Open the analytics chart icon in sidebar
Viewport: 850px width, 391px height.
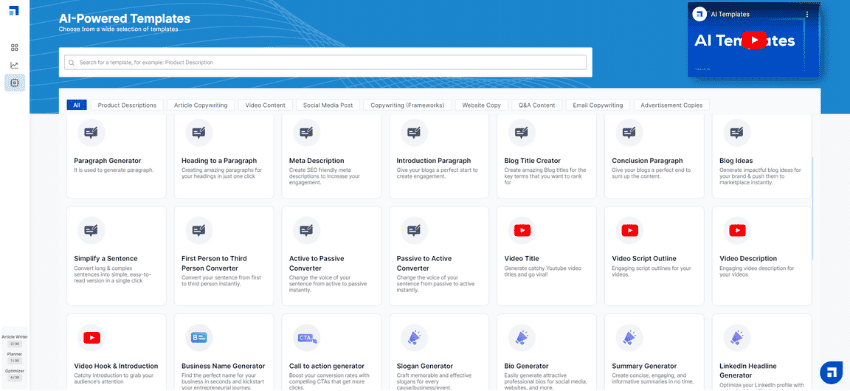pos(15,65)
